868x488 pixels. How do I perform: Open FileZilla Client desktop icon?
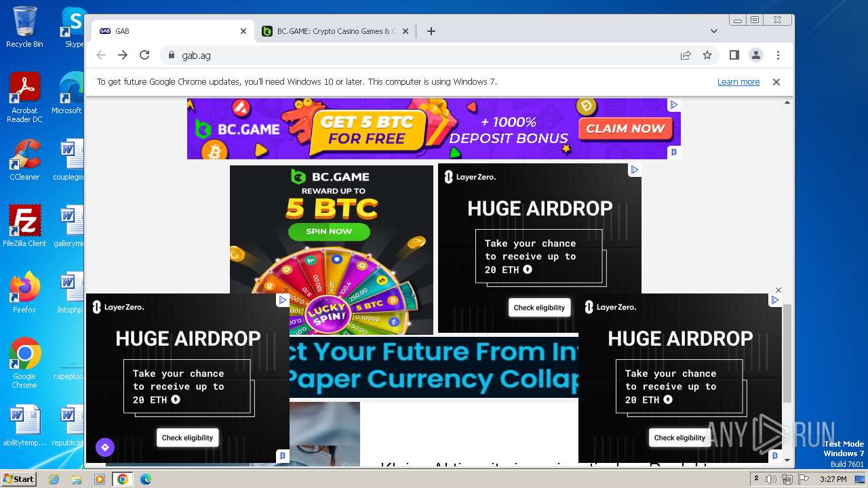tap(24, 226)
